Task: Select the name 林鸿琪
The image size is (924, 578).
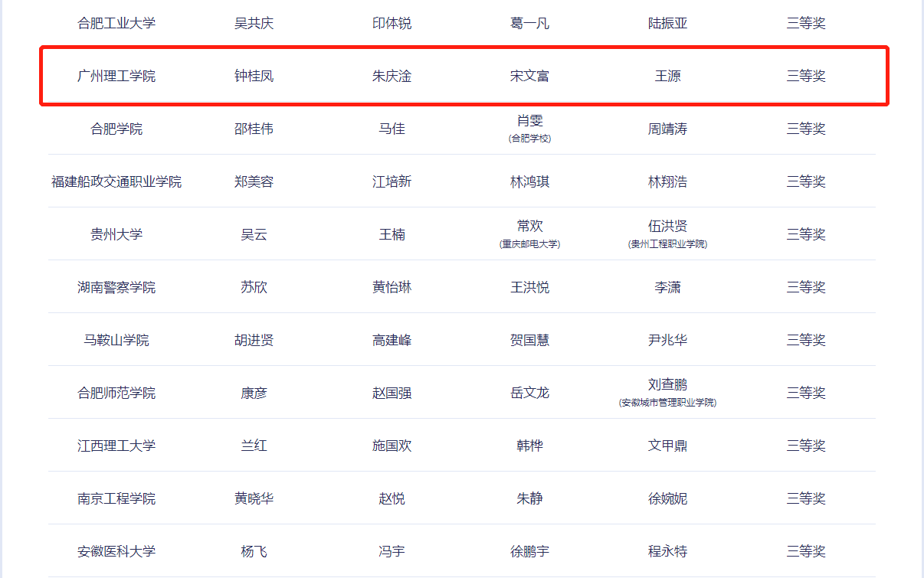Action: [x=529, y=181]
